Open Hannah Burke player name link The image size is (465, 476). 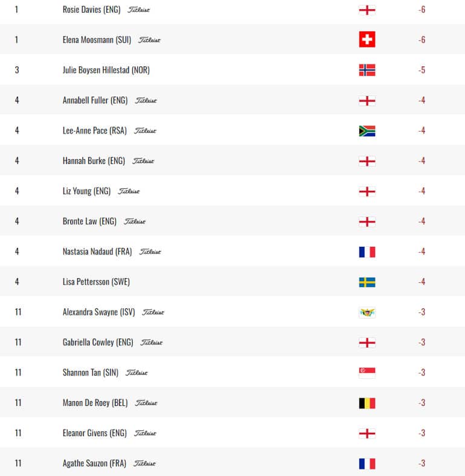pyautogui.click(x=94, y=160)
